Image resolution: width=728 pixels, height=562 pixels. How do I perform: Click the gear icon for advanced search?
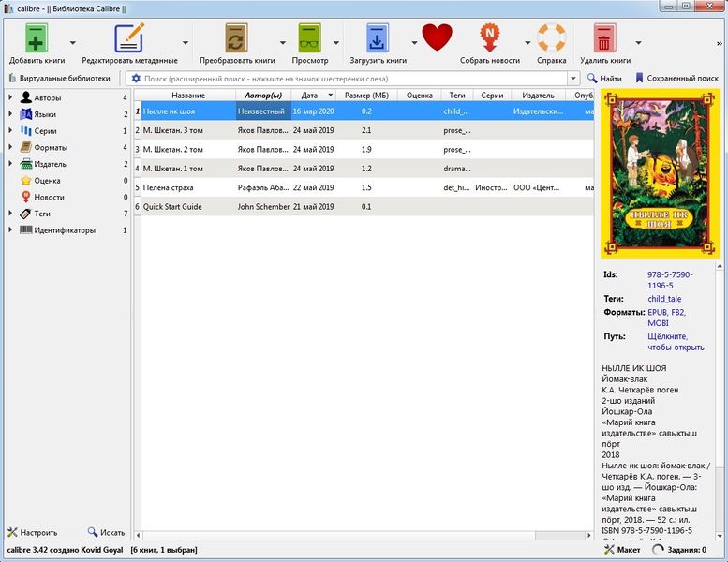tap(136, 79)
